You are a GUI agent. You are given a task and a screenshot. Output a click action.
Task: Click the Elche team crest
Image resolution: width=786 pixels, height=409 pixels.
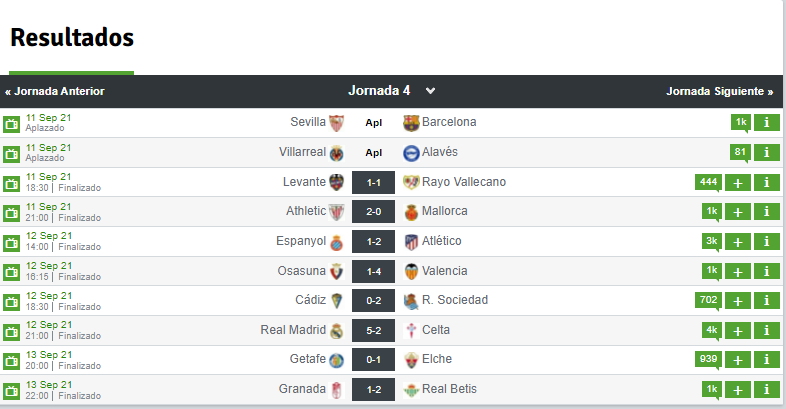[x=411, y=360]
